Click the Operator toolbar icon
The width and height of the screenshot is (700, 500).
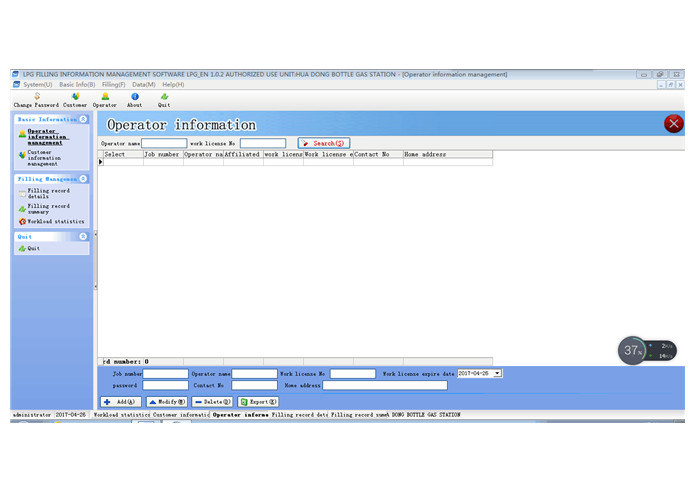click(x=105, y=99)
